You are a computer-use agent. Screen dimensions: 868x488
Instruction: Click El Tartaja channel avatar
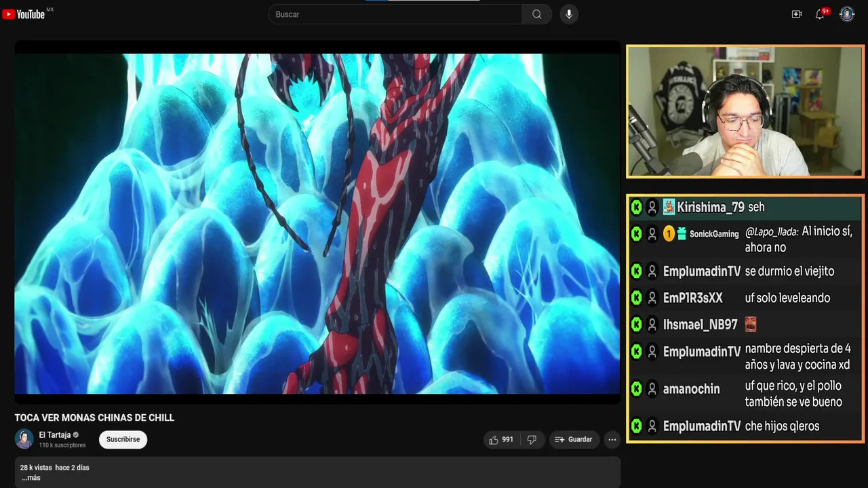click(x=24, y=439)
